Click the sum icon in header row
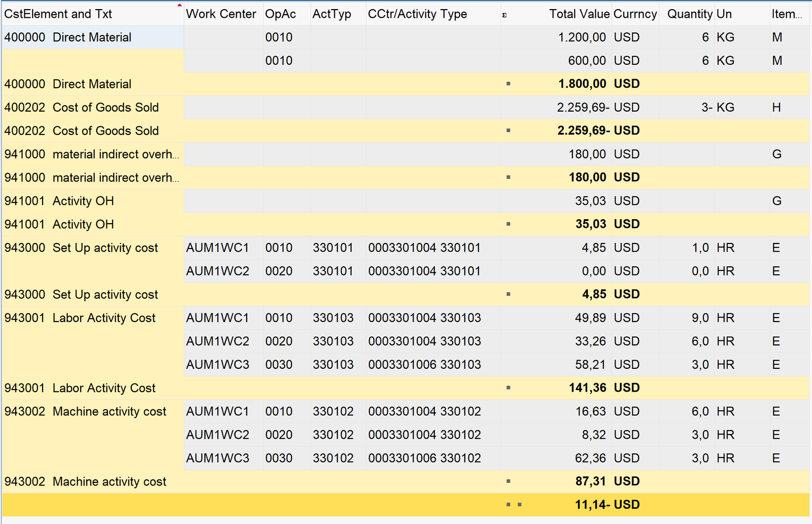The image size is (812, 524). [504, 15]
